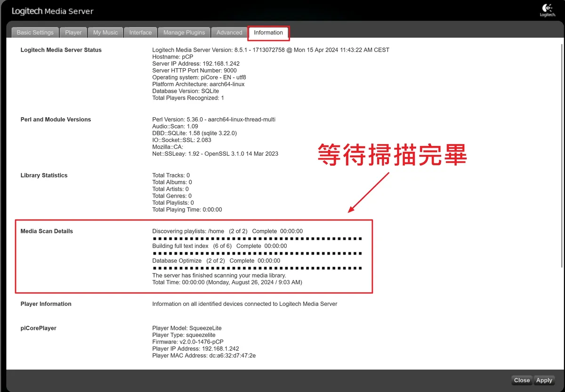
Task: Go to the Advanced tab
Action: coord(229,32)
